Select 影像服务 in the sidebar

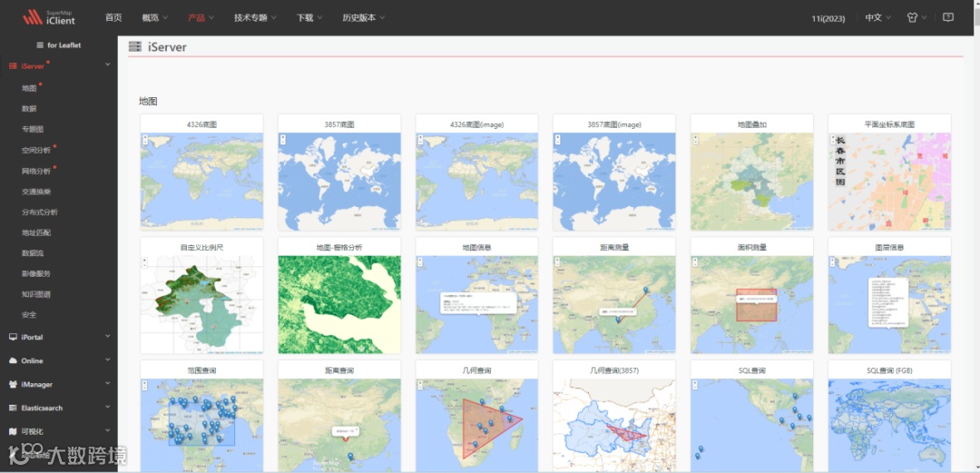click(36, 273)
